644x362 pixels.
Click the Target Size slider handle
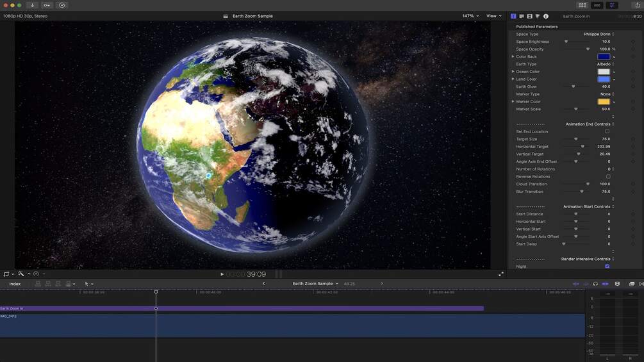(576, 139)
